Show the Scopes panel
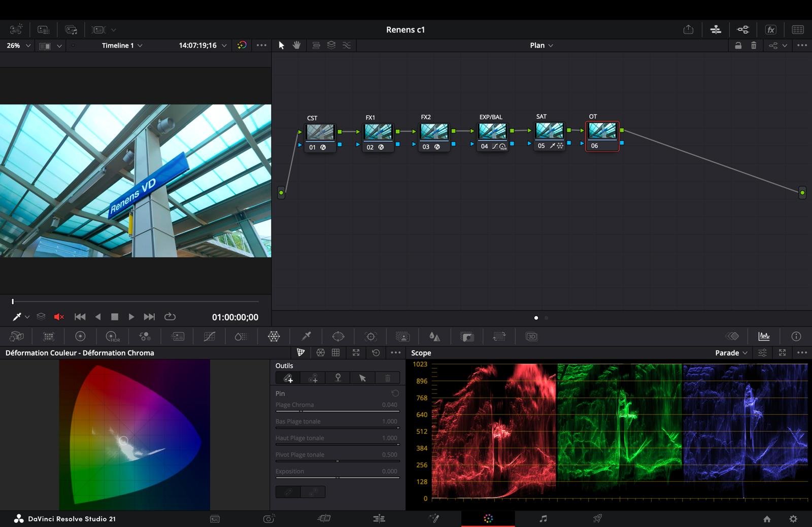 [764, 336]
